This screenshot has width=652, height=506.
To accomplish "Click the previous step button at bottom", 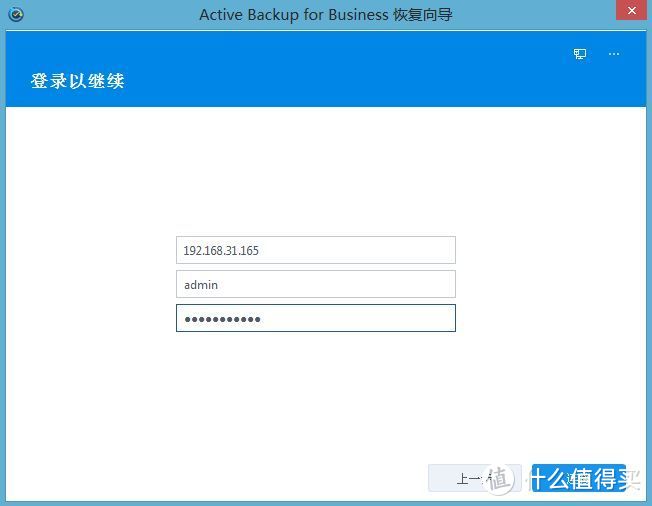I will (x=474, y=478).
